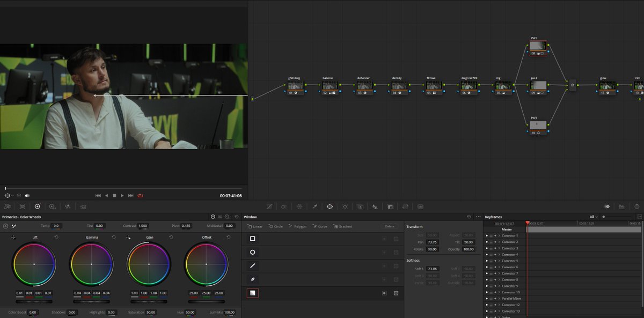Expand Corrector 1 keyframe row
Image resolution: width=644 pixels, height=318 pixels.
499,236
